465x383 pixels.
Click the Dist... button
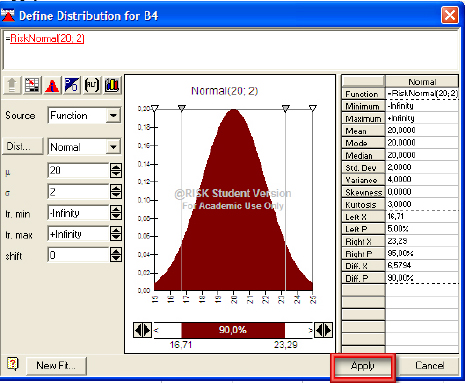(x=23, y=146)
